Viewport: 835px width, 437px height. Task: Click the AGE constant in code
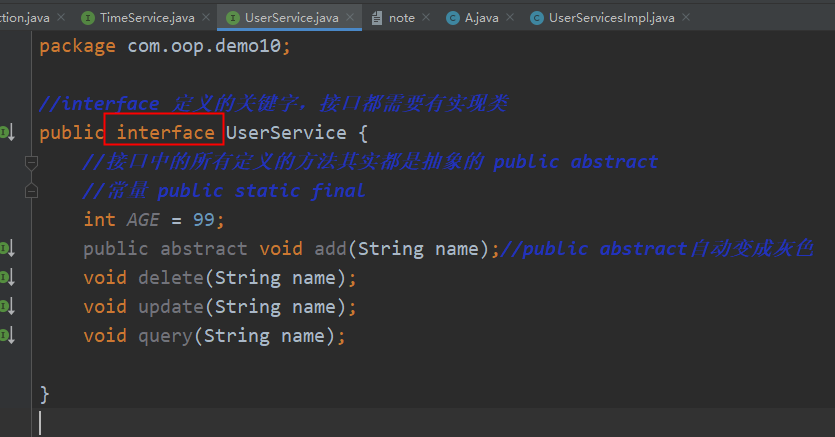click(x=144, y=220)
